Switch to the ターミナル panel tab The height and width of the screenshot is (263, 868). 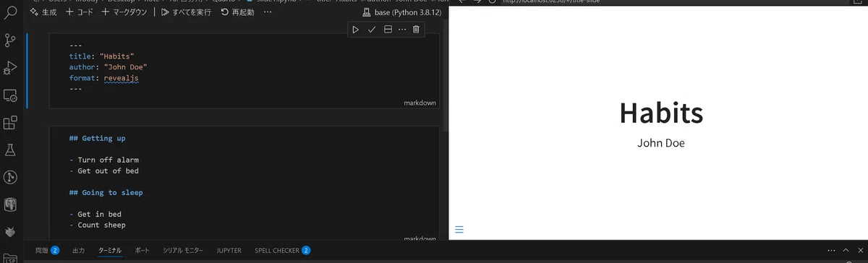111,250
